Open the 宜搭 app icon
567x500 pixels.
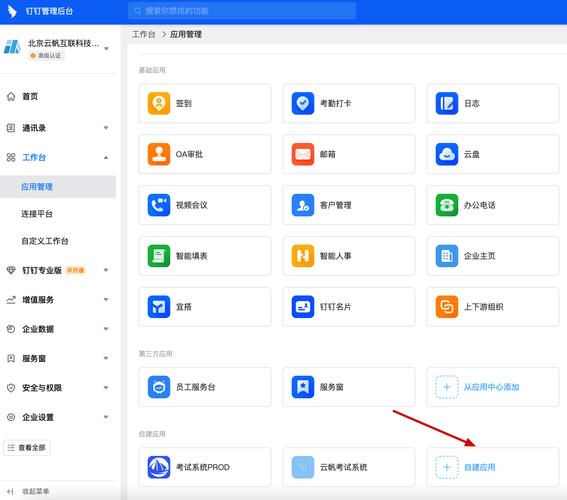tap(159, 307)
